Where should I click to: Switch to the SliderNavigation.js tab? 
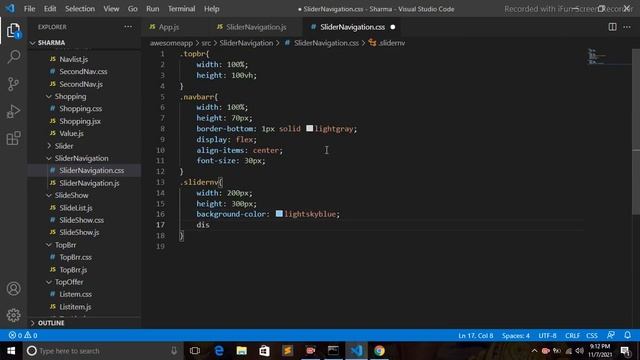click(x=256, y=27)
